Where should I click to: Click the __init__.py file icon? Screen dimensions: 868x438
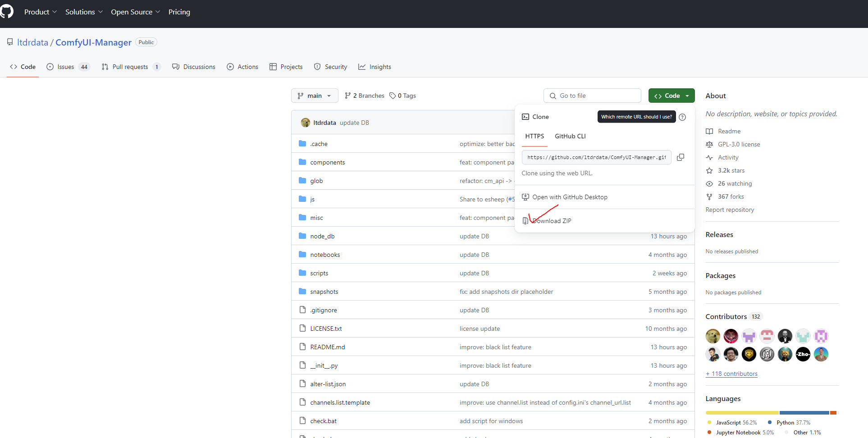click(302, 365)
